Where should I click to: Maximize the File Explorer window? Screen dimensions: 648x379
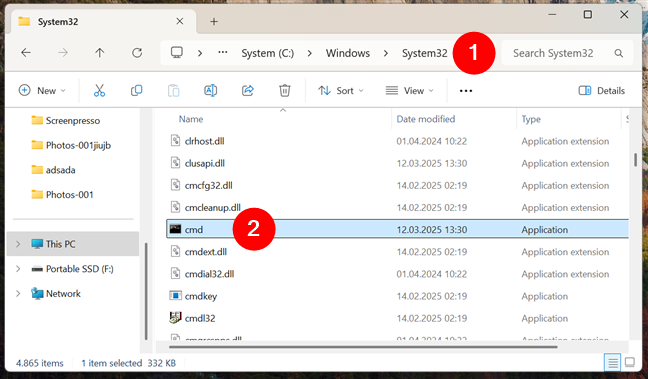point(588,14)
